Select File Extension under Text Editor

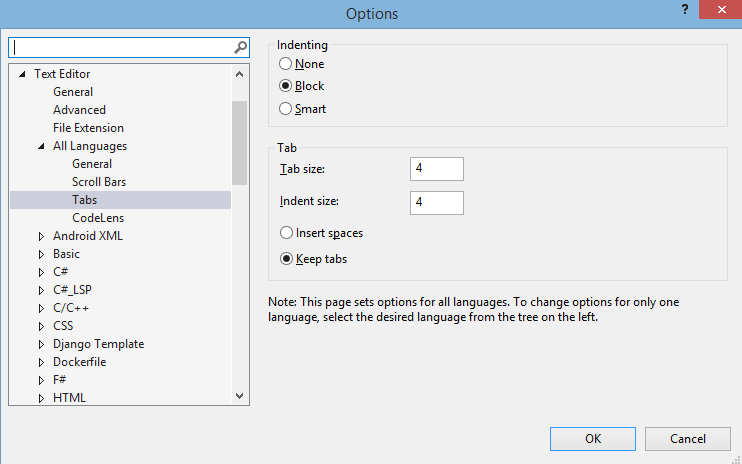pyautogui.click(x=88, y=128)
